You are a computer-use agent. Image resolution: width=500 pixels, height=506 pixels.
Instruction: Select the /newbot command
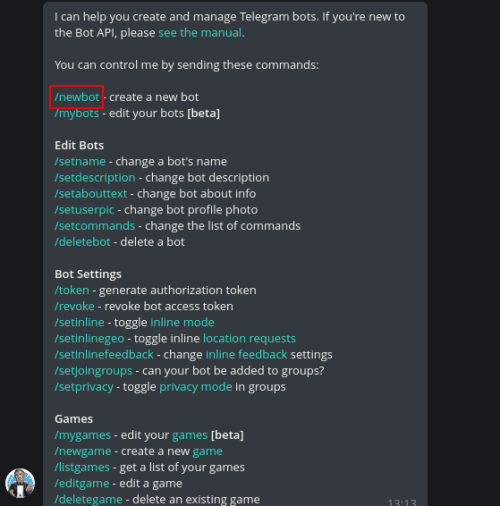point(77,97)
